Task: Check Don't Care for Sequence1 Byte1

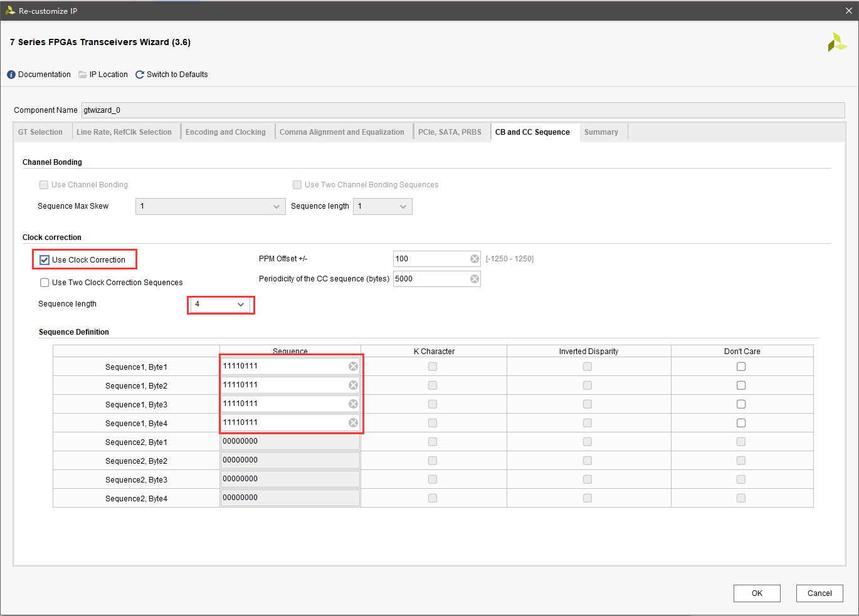Action: (741, 367)
